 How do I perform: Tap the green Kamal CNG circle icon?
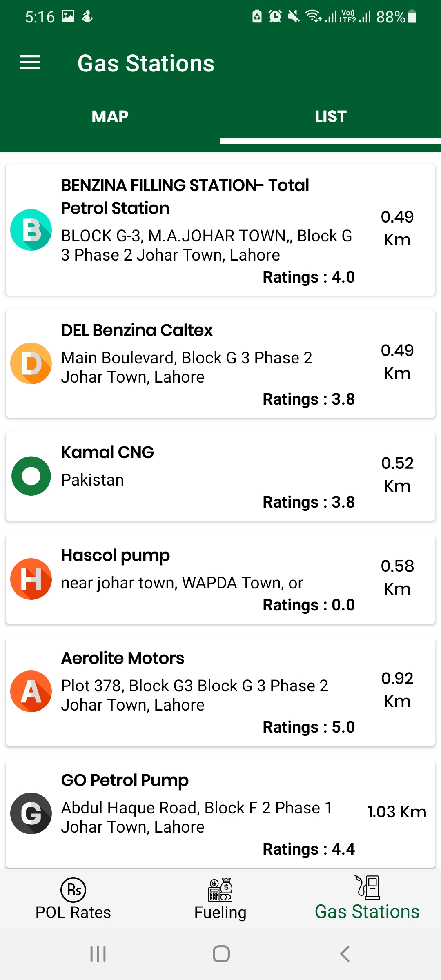point(31,476)
